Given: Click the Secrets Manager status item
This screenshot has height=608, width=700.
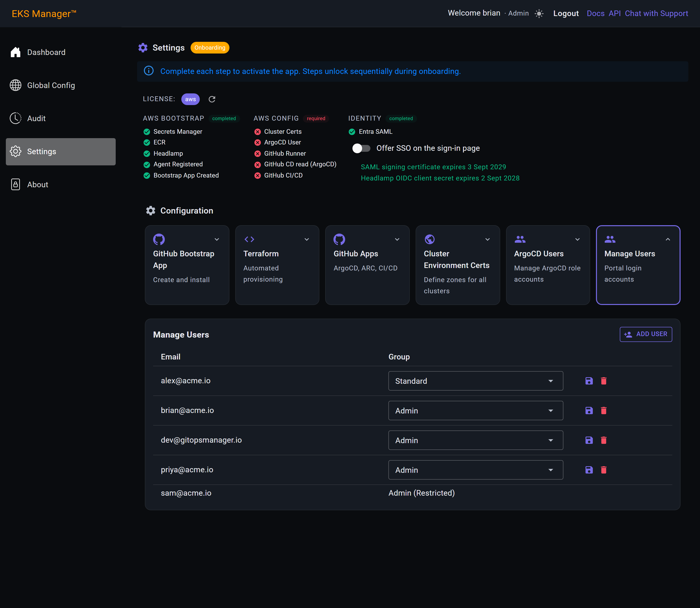Looking at the screenshot, I should [173, 132].
